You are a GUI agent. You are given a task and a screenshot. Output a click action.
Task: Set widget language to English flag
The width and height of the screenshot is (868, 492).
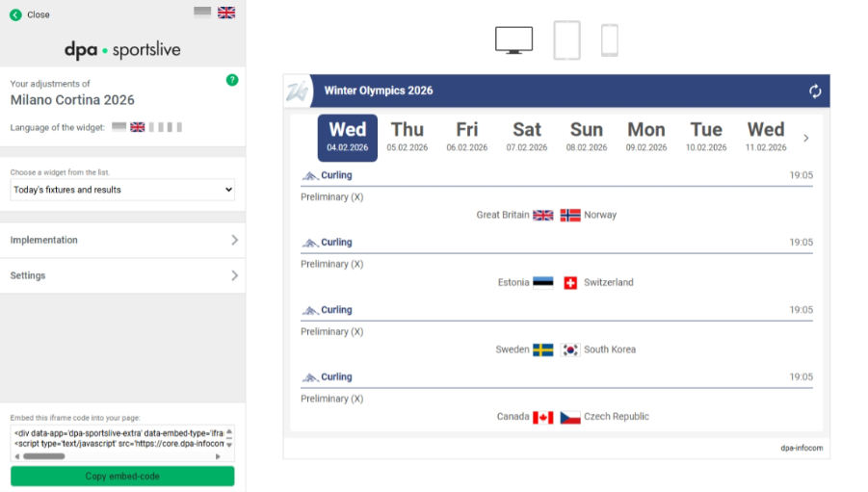pos(138,127)
